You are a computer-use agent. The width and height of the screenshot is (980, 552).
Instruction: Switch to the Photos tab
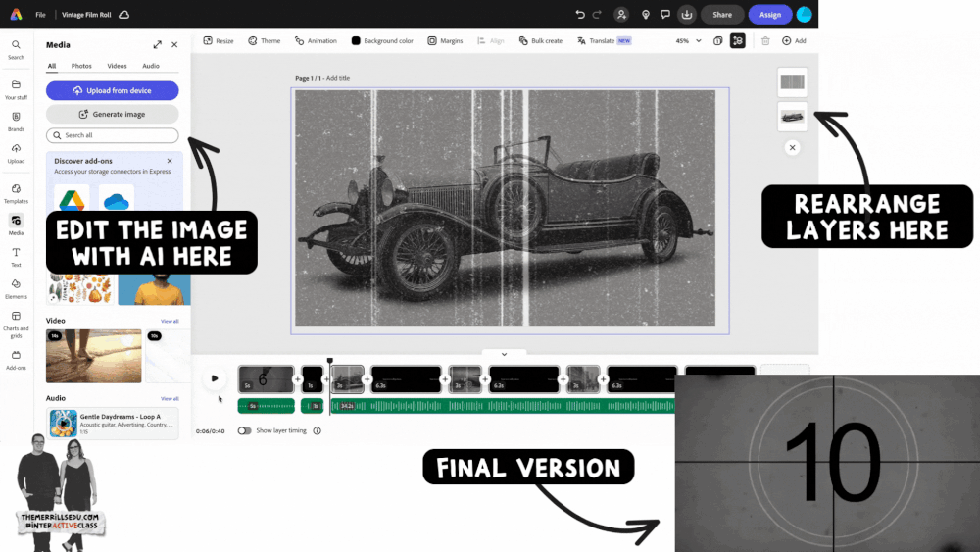[x=81, y=66]
